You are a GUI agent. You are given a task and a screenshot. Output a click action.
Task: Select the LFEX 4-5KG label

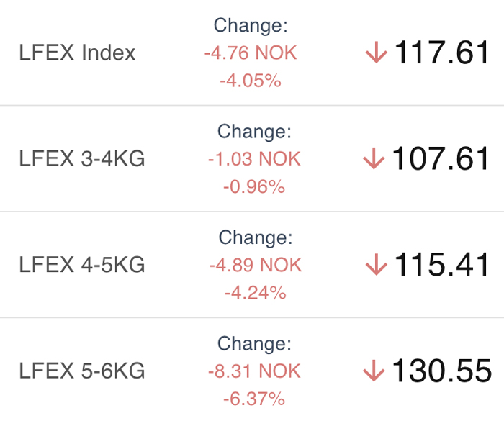82,265
